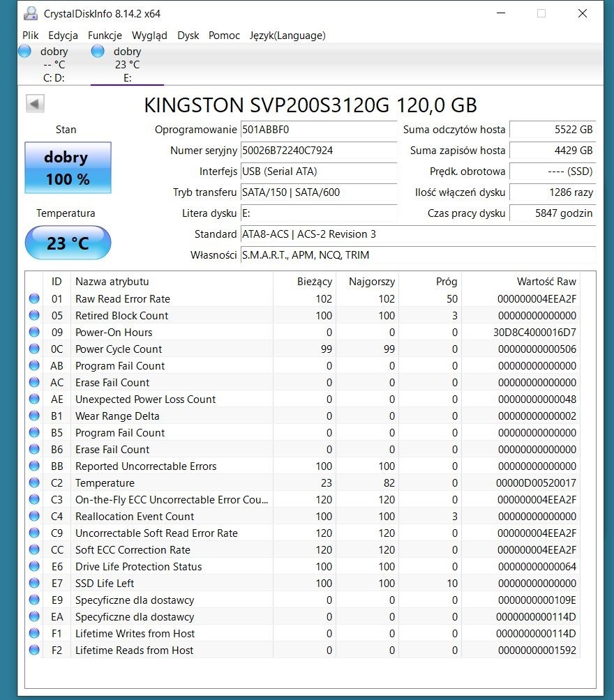Click the CrystalDiskInfo app icon in title bar
This screenshot has width=614, height=700.
pyautogui.click(x=31, y=13)
